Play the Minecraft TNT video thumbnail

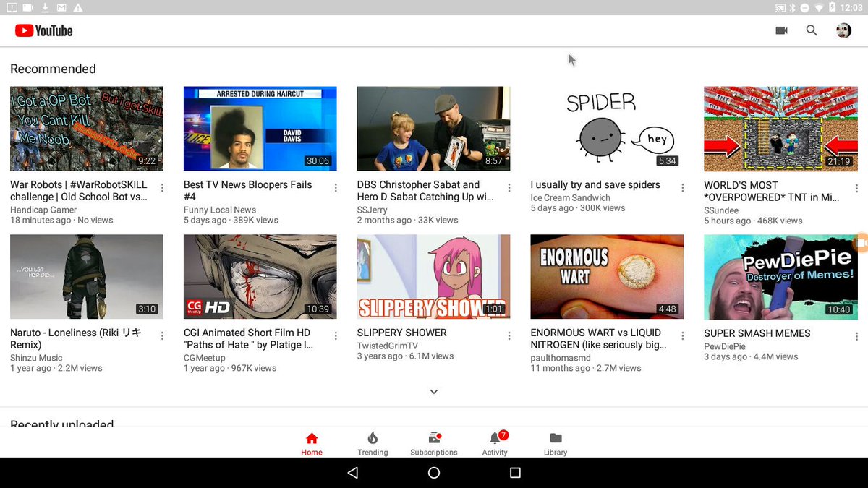tap(780, 129)
